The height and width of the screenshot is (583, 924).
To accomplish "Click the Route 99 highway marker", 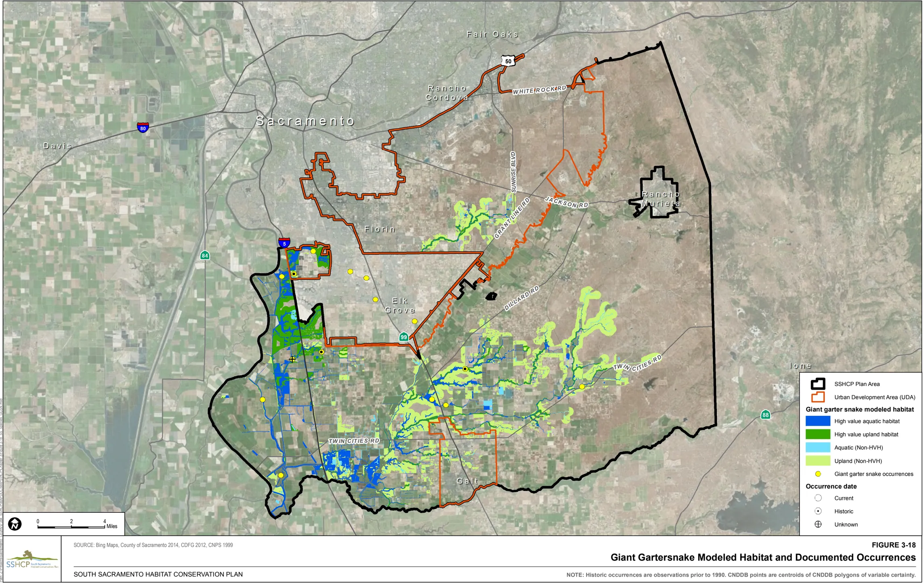I will click(403, 337).
